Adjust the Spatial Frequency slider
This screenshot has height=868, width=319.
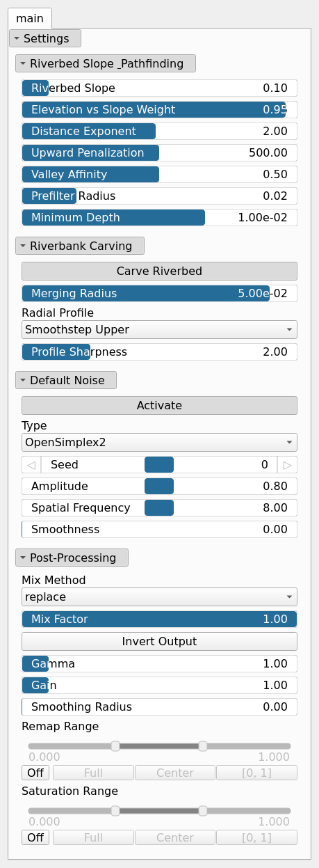click(x=159, y=507)
